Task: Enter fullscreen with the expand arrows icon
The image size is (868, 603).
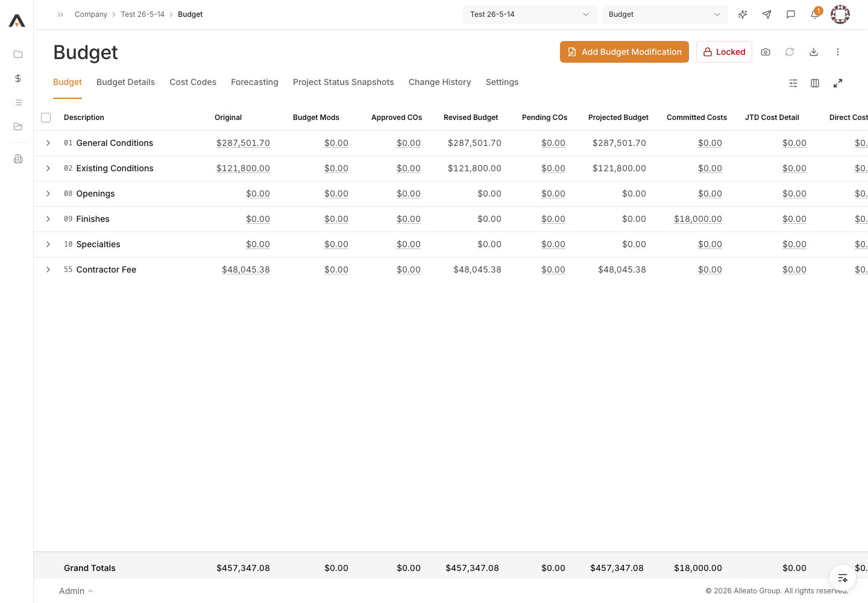Action: pyautogui.click(x=838, y=83)
